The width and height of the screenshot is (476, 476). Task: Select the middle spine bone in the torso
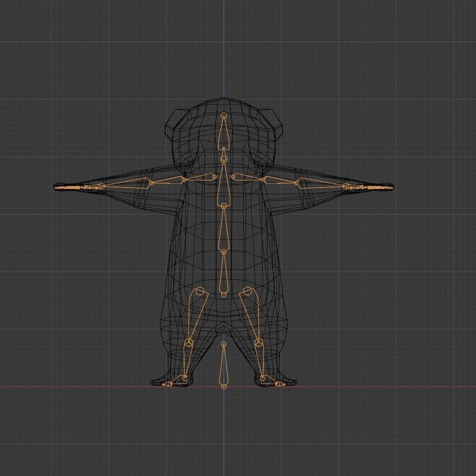(x=224, y=228)
